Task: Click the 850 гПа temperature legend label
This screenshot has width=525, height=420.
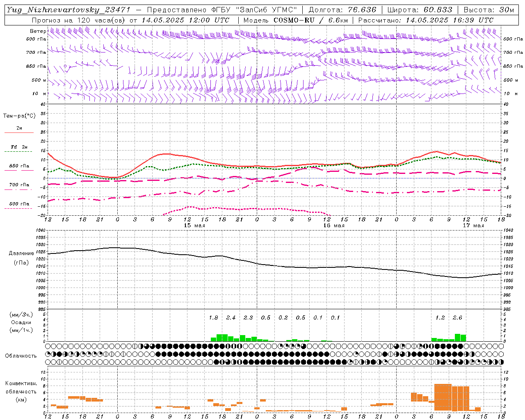Action: 19,166
